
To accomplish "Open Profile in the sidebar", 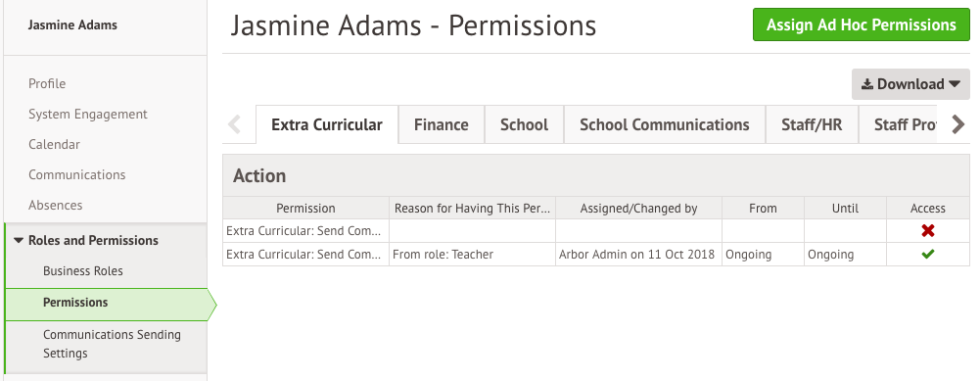I will [47, 83].
